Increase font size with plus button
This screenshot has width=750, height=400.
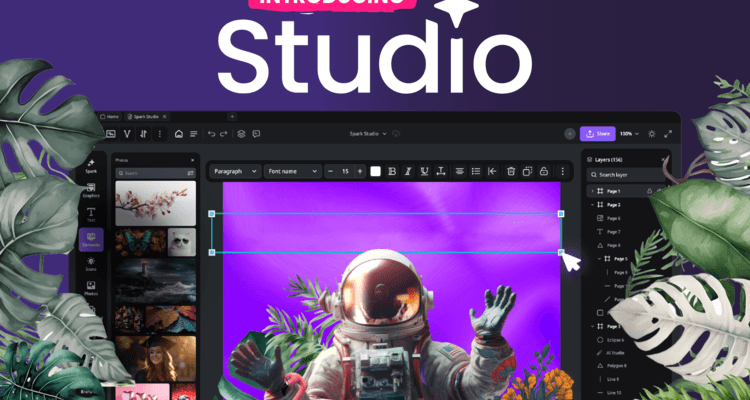360,171
